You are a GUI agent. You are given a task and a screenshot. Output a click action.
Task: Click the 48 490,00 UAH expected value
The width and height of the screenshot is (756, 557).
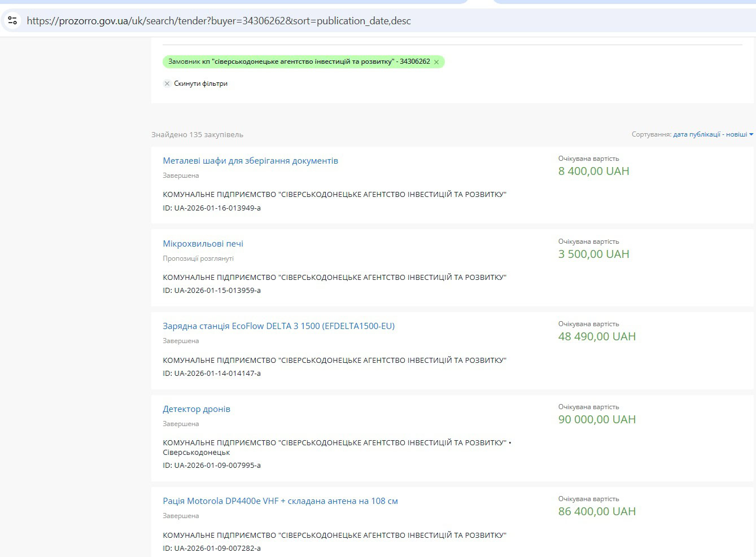click(597, 336)
